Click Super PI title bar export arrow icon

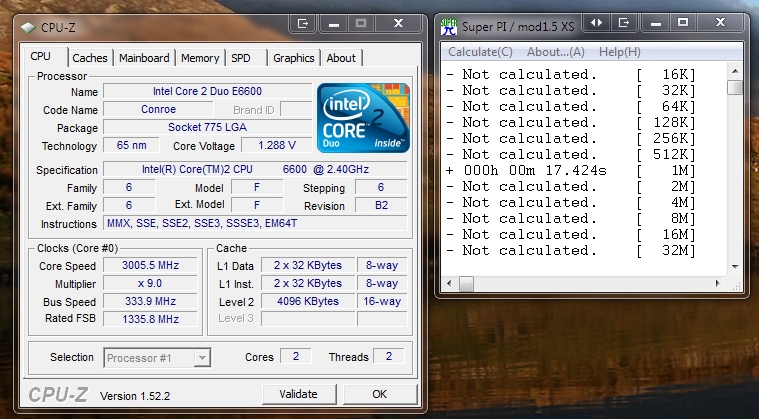point(624,23)
